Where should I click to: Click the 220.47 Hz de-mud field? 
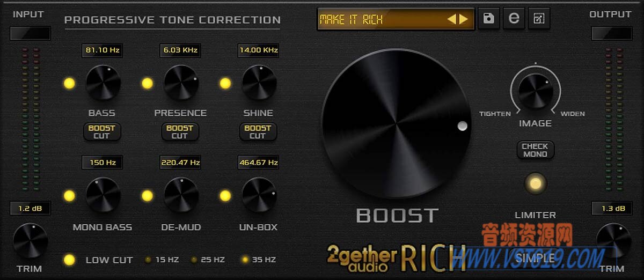pyautogui.click(x=180, y=162)
